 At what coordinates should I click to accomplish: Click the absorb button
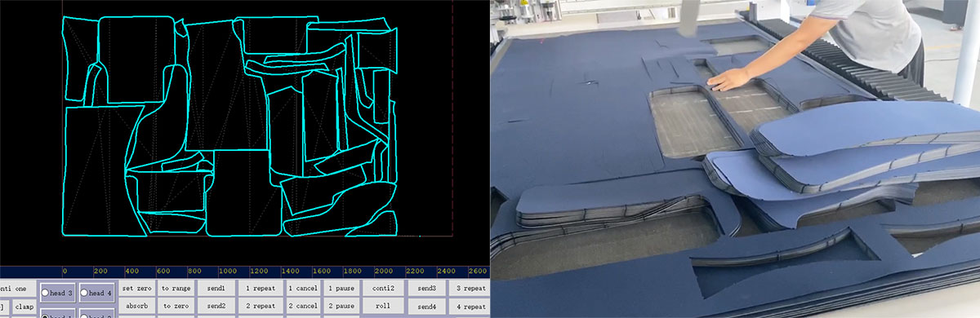click(x=136, y=306)
